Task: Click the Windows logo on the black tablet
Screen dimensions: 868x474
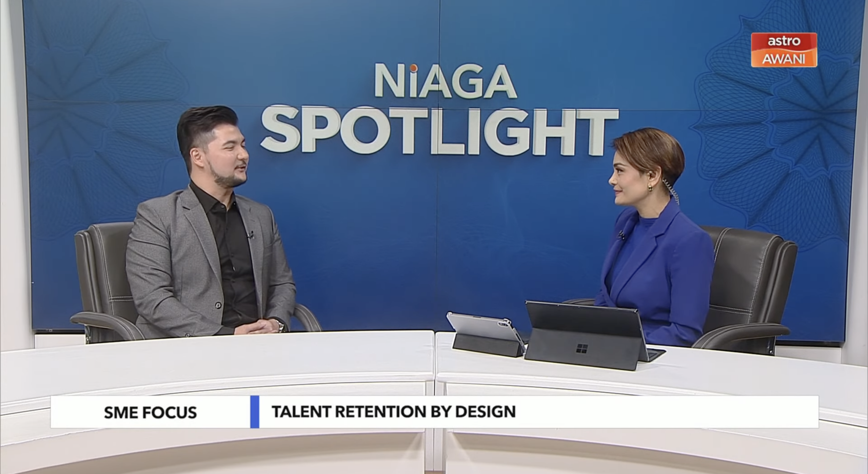Action: [582, 348]
